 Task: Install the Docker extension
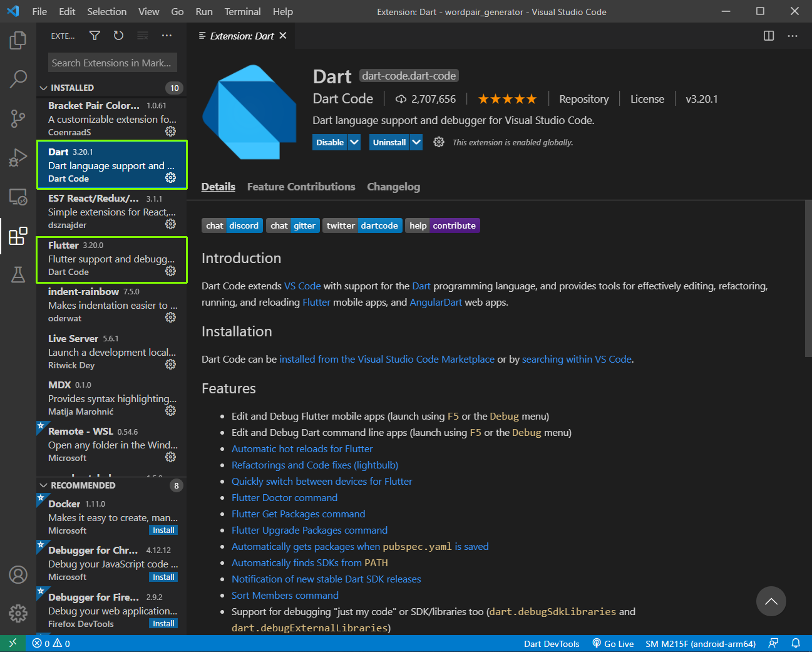click(163, 530)
